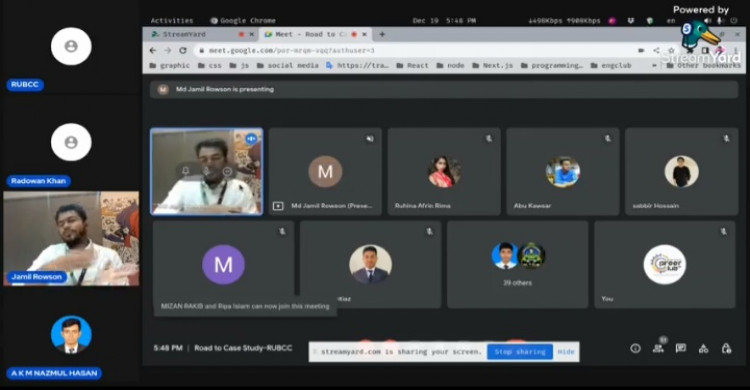Select Abu Kawsar's participant tile

tap(563, 171)
